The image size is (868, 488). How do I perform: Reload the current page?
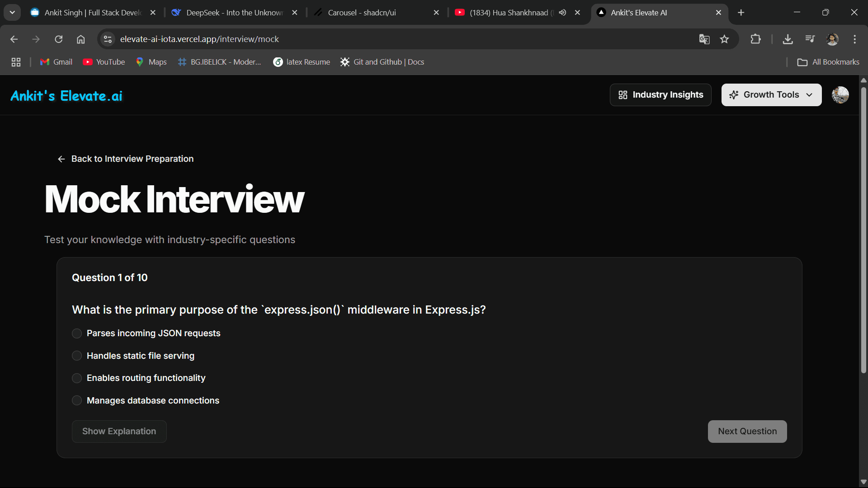point(59,39)
